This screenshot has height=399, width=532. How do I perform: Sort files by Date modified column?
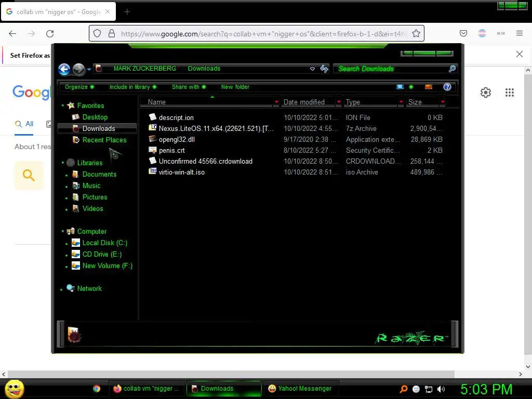[309, 102]
